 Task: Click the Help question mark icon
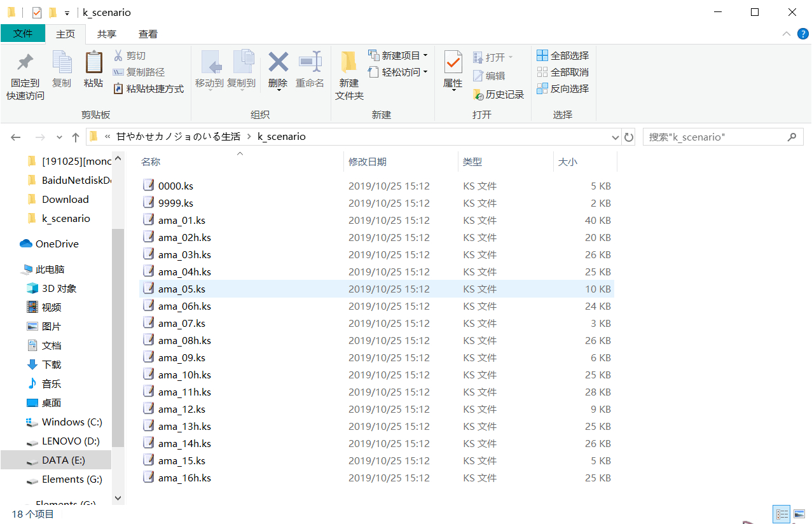pos(803,33)
